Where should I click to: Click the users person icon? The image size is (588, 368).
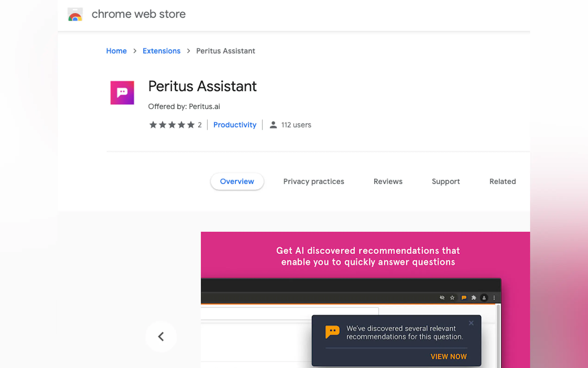(273, 125)
